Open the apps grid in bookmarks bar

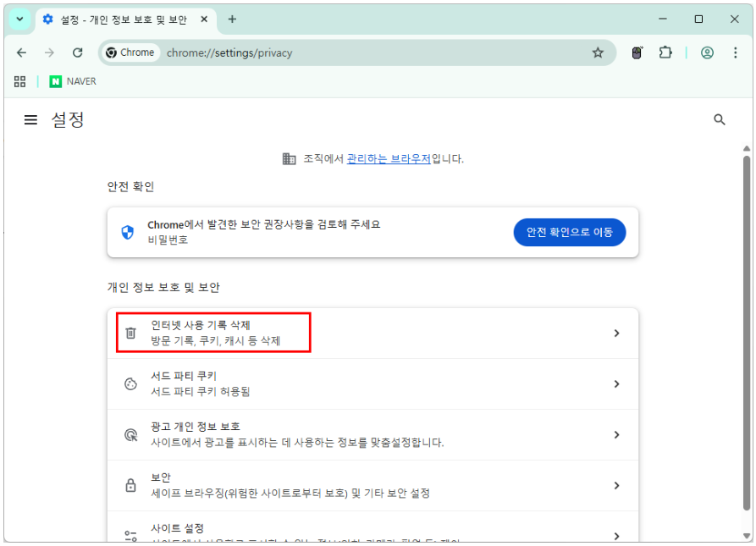pyautogui.click(x=20, y=81)
